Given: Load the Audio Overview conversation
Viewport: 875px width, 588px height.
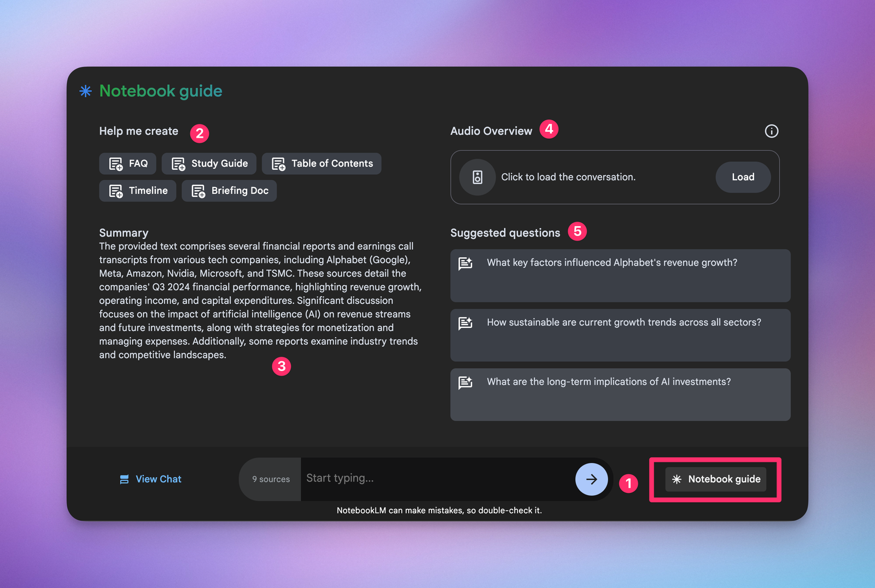Looking at the screenshot, I should (743, 177).
